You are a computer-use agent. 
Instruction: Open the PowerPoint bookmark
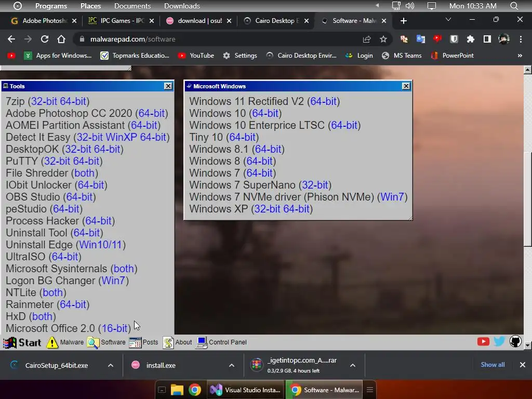(452, 55)
